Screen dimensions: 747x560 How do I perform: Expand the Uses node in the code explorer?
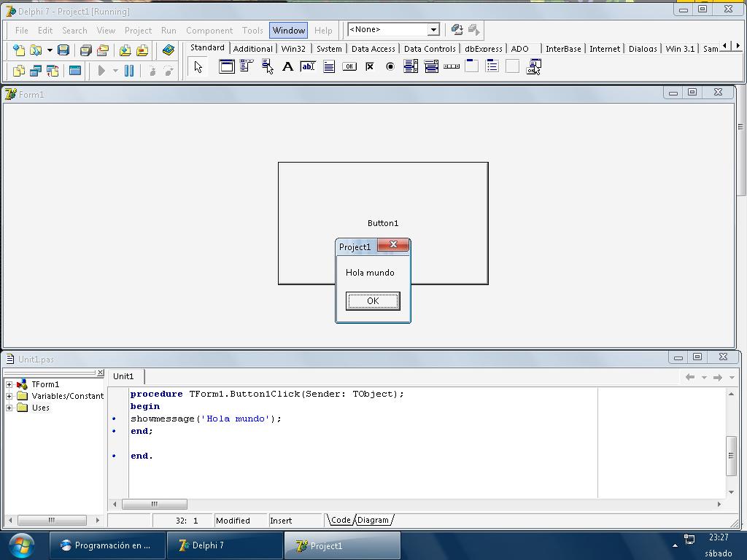click(7, 408)
